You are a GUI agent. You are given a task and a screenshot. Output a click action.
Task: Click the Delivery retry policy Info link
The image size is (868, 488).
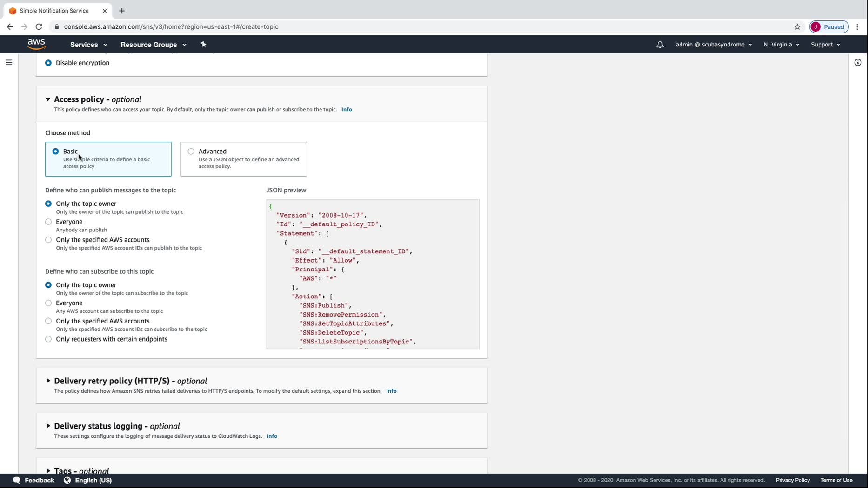[x=391, y=391]
